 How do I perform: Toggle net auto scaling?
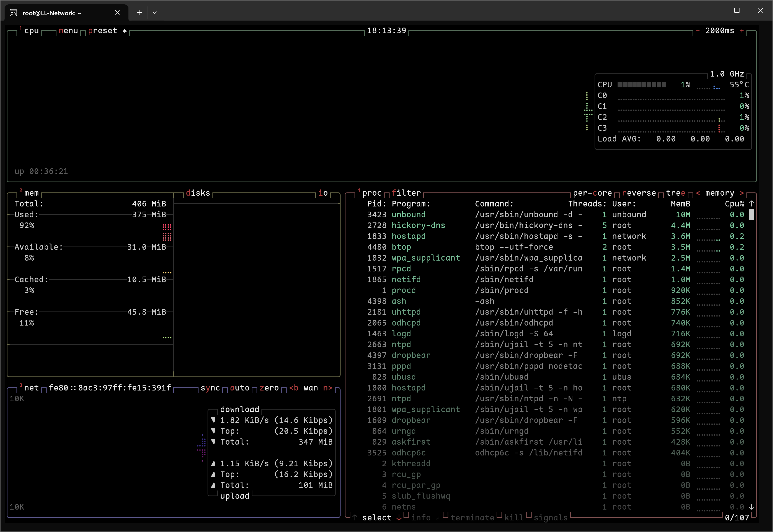point(240,388)
